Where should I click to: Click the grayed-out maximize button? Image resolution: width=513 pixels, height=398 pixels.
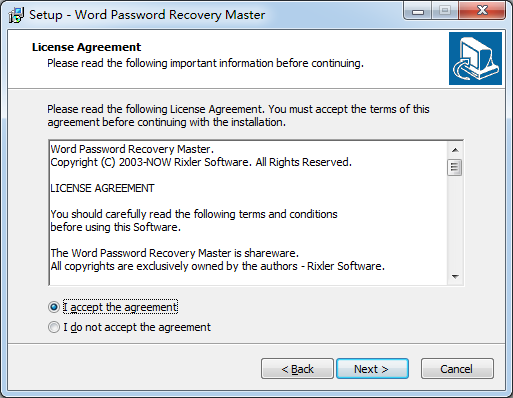click(x=445, y=12)
